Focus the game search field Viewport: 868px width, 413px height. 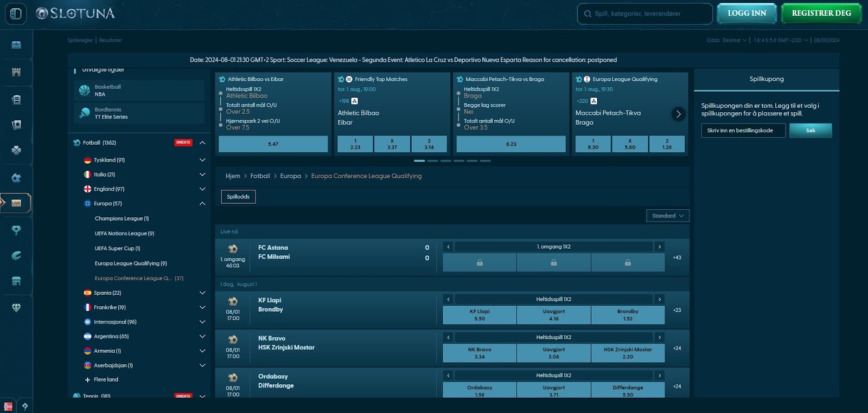(x=644, y=14)
